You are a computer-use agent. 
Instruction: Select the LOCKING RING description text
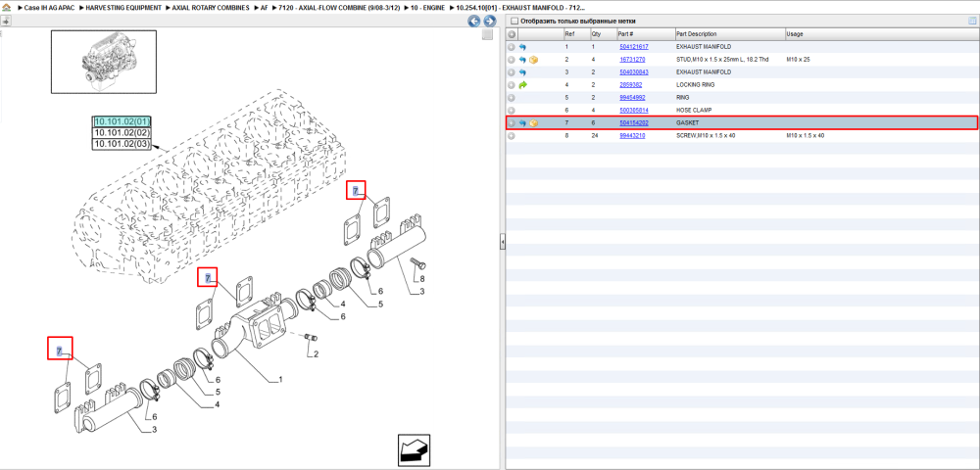coord(695,85)
